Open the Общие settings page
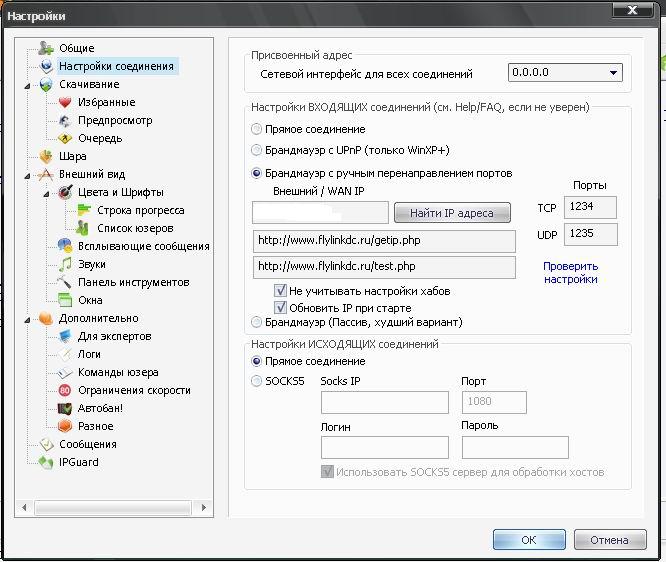 coord(76,48)
